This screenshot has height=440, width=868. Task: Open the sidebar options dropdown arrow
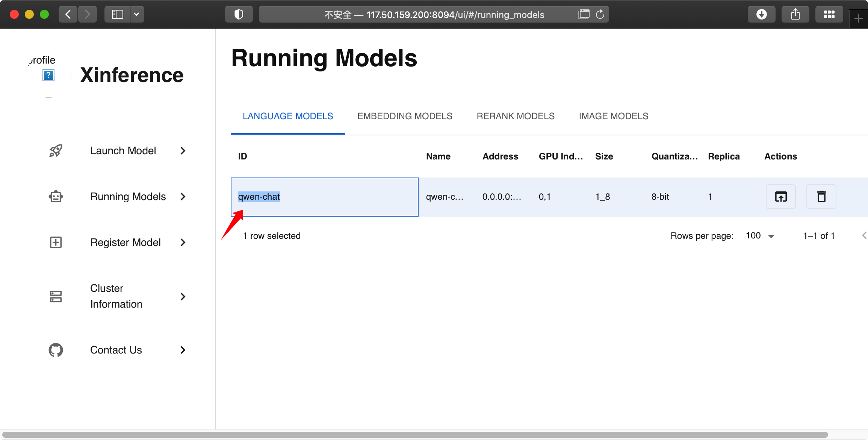pyautogui.click(x=136, y=15)
